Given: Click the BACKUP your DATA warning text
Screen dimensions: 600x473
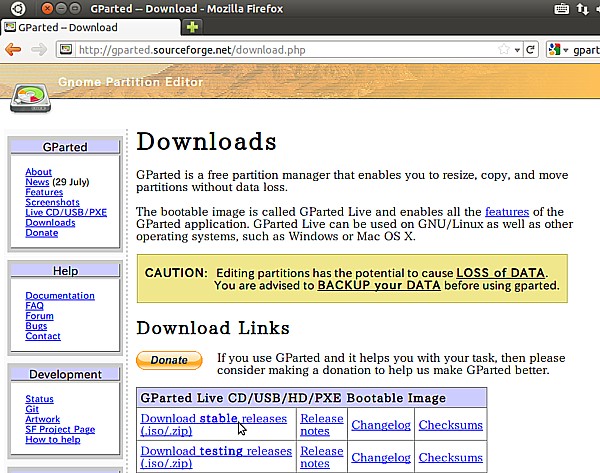Looking at the screenshot, I should [379, 285].
